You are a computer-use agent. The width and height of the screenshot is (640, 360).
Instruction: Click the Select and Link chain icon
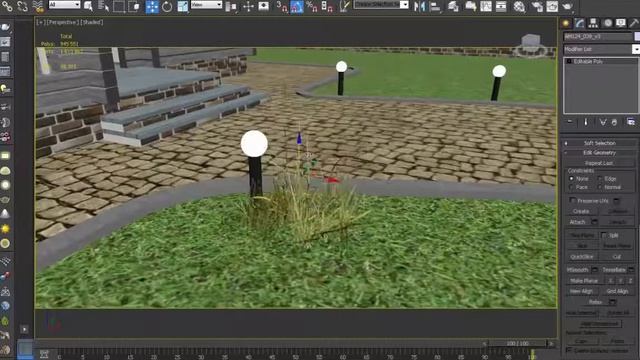coord(7,6)
